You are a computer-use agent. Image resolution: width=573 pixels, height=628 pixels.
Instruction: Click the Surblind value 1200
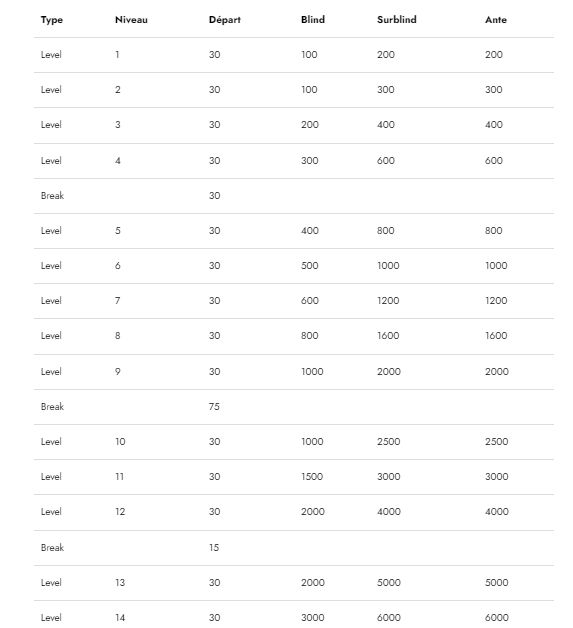(388, 301)
